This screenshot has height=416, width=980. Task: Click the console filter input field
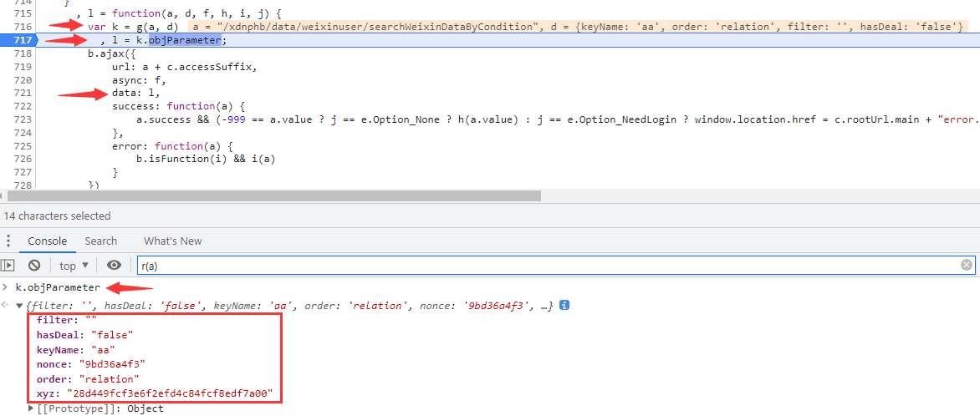pos(544,266)
